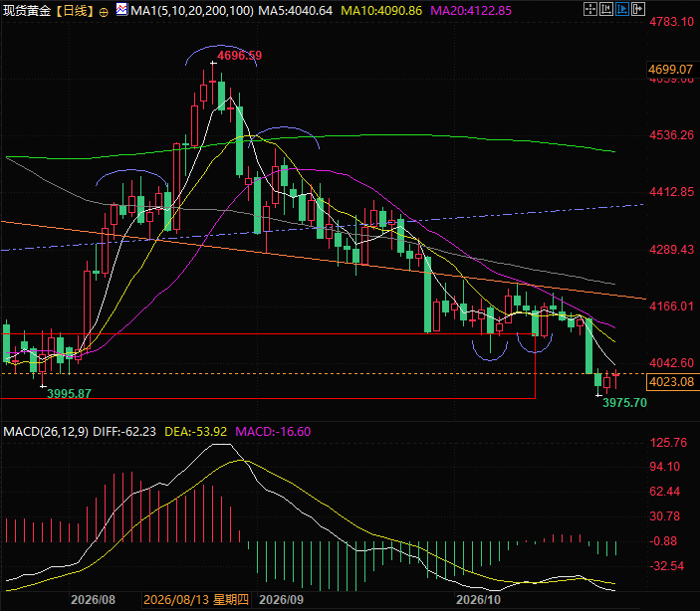
Task: Click the 4412.85 axis price label
Action: [671, 192]
